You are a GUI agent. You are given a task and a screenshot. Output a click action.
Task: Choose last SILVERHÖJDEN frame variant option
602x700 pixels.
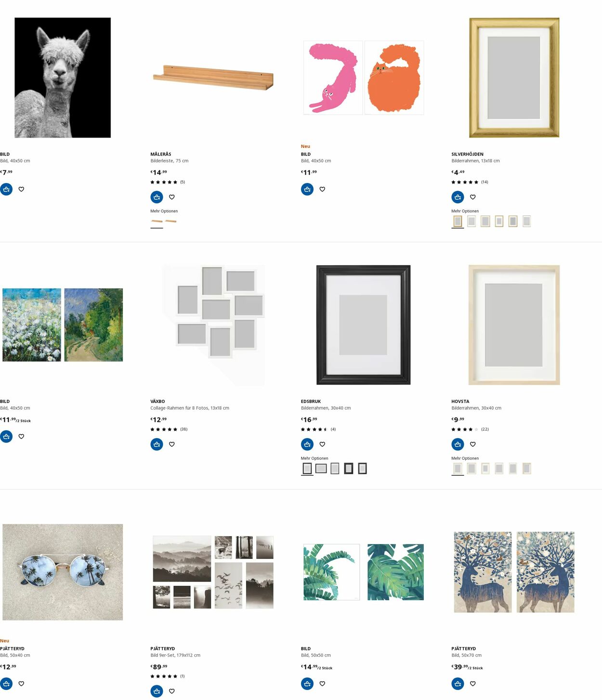pos(527,221)
